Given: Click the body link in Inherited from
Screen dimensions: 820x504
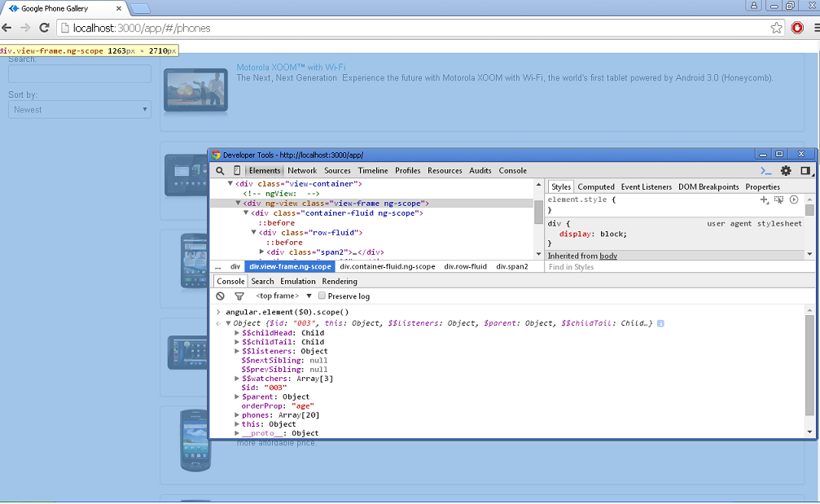Looking at the screenshot, I should coord(608,256).
